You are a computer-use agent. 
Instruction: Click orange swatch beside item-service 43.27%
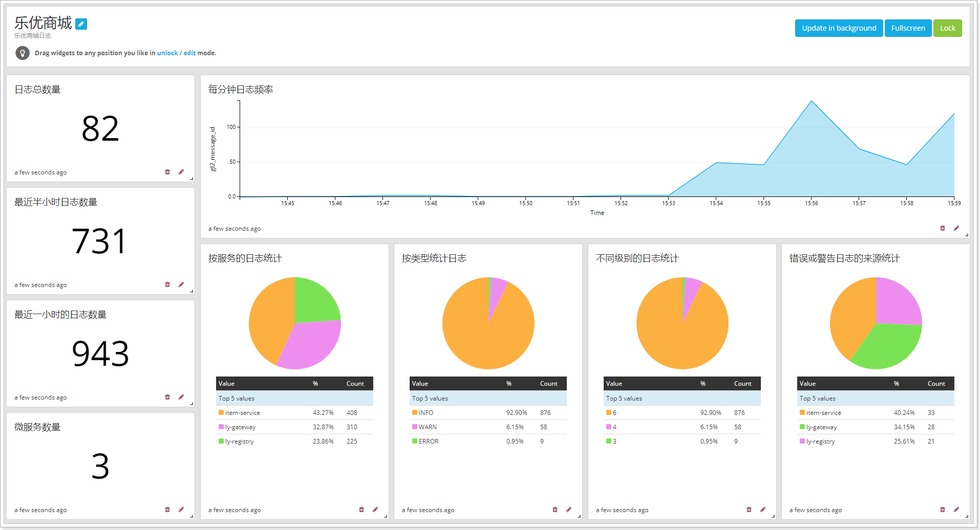(x=221, y=412)
